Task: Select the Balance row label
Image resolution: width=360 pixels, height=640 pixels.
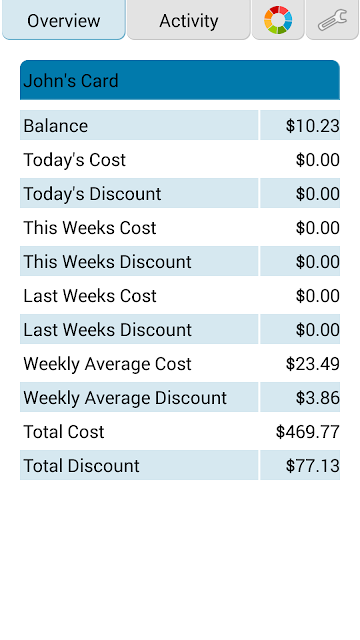Action: (56, 126)
